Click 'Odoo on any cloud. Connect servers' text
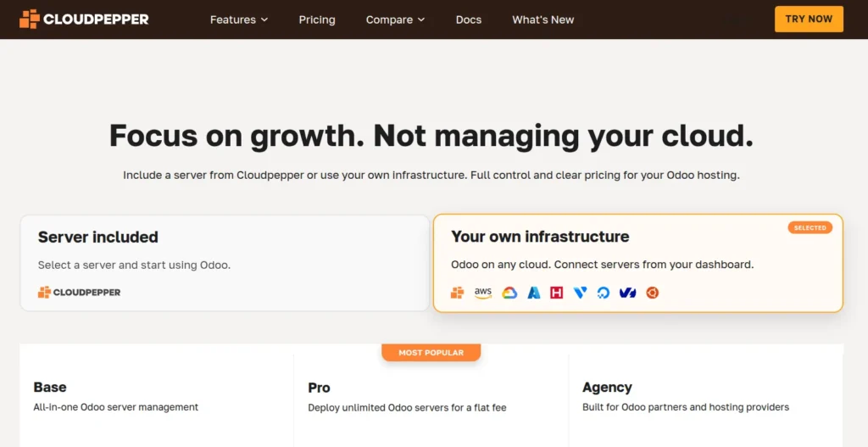868x447 pixels. [x=603, y=264]
